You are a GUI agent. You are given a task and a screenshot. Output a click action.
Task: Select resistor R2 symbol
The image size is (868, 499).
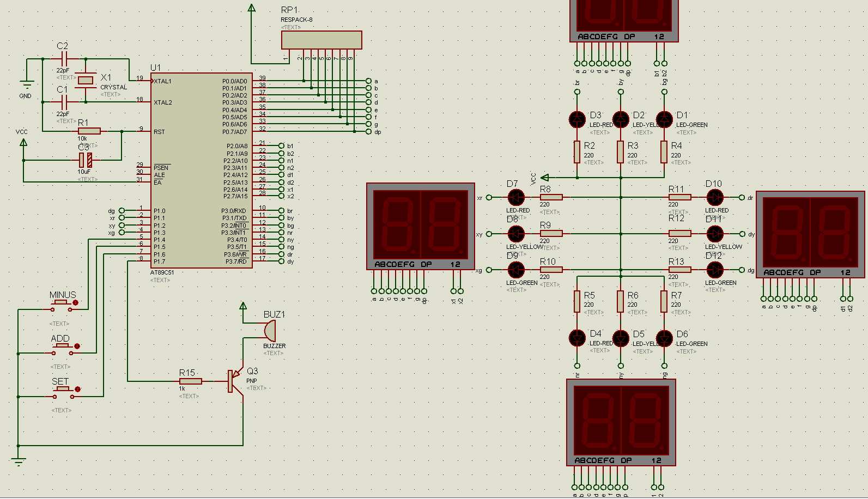577,152
